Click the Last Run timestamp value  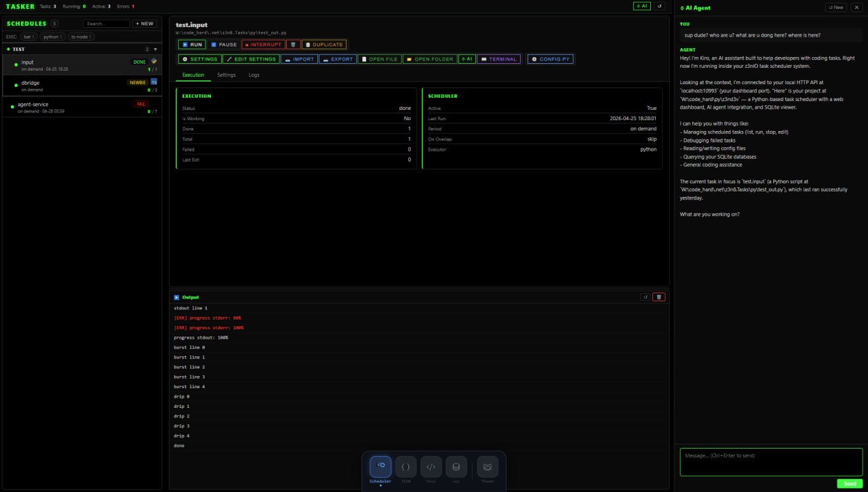(633, 118)
